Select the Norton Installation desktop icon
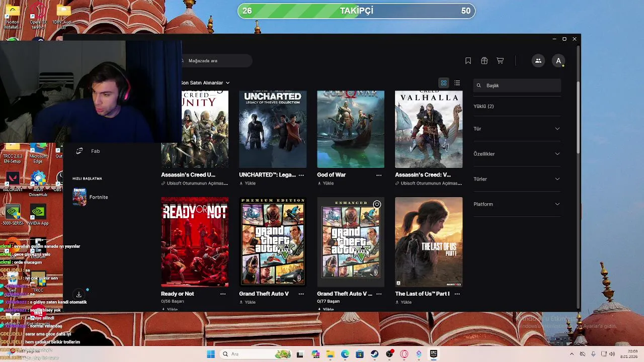644x362 pixels. (13, 16)
